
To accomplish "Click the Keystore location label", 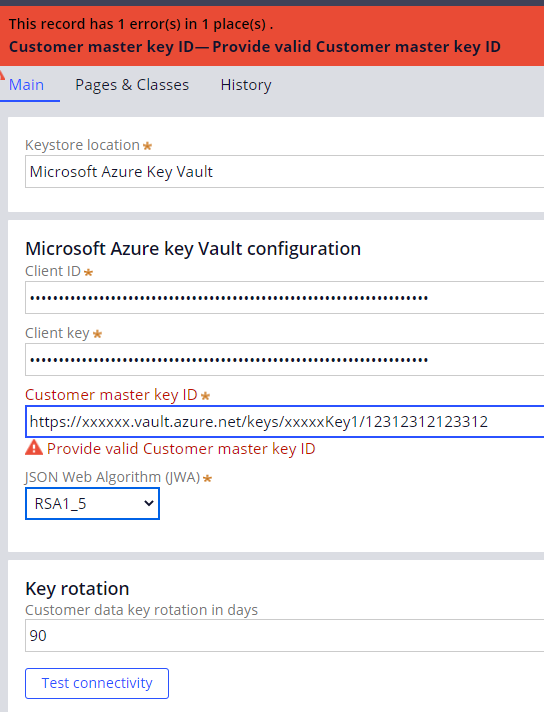I will click(x=82, y=145).
